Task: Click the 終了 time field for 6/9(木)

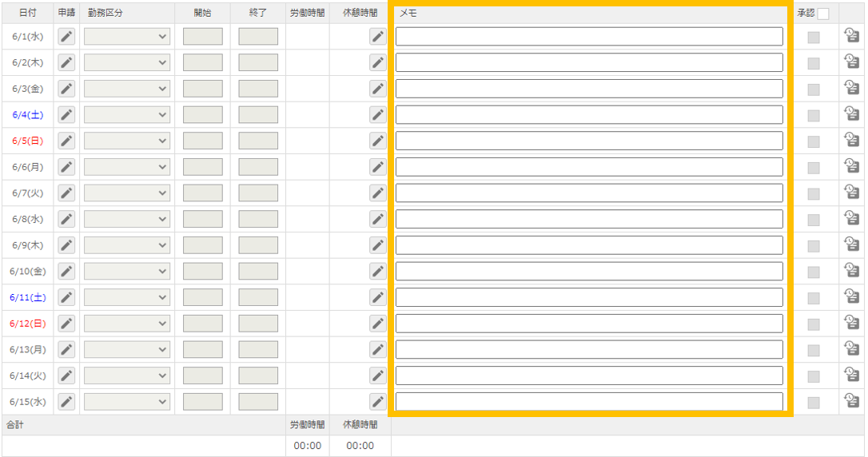Action: pyautogui.click(x=258, y=245)
